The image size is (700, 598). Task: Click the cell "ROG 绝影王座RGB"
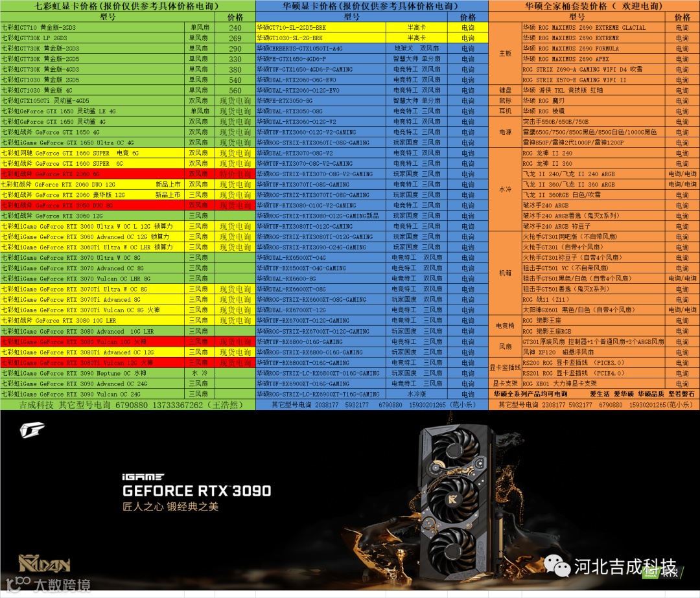(593, 331)
